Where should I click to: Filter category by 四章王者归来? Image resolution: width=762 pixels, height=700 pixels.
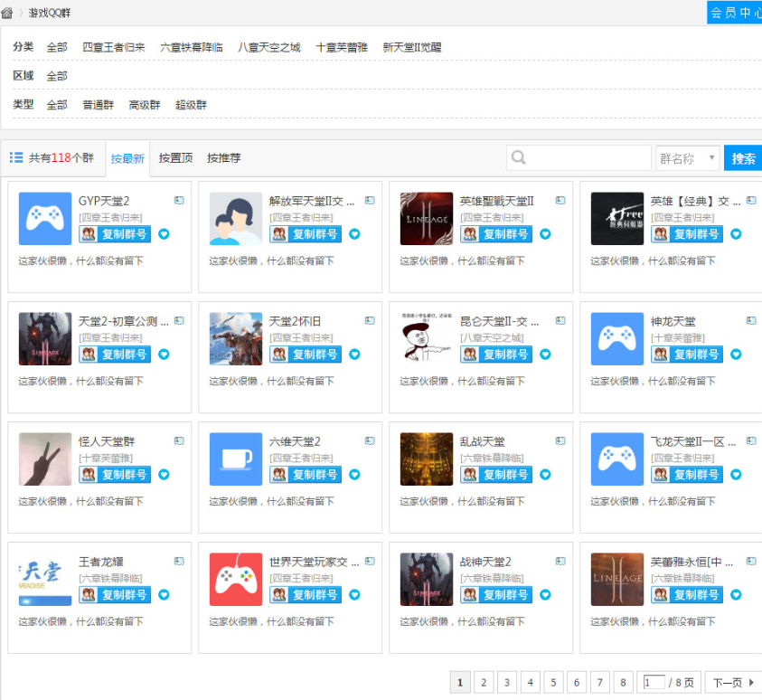pyautogui.click(x=114, y=47)
